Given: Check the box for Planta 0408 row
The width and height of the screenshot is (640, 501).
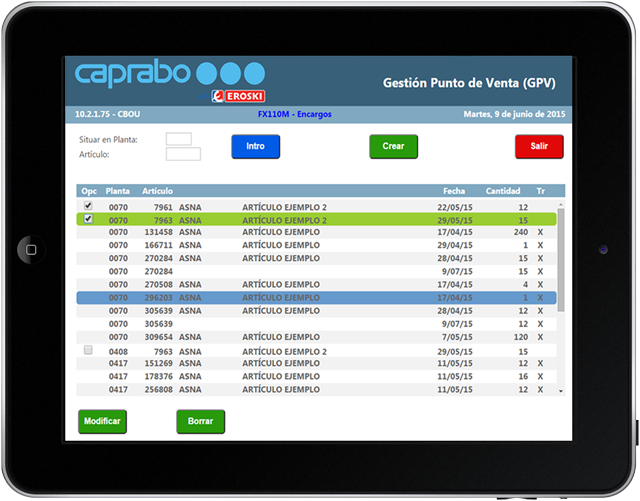Looking at the screenshot, I should pos(88,350).
